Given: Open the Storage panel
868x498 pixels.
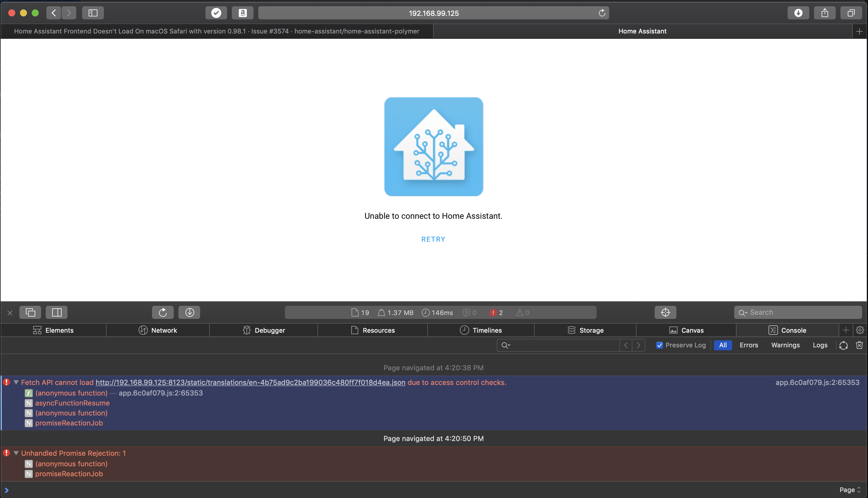Looking at the screenshot, I should point(585,330).
